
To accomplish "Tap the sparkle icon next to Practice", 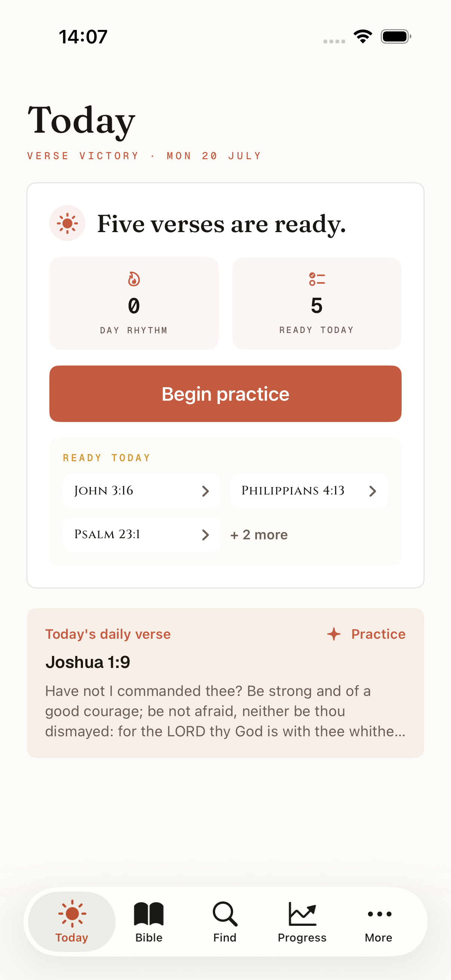I will click(334, 634).
